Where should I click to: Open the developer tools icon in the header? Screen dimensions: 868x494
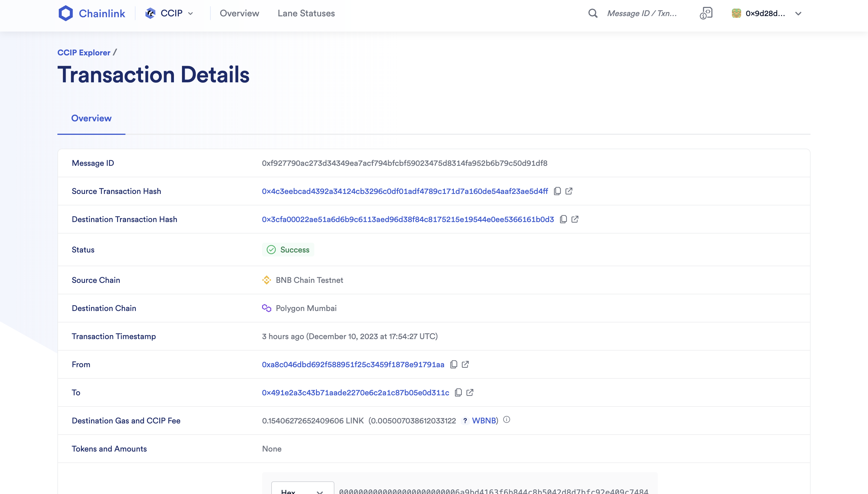pyautogui.click(x=706, y=13)
